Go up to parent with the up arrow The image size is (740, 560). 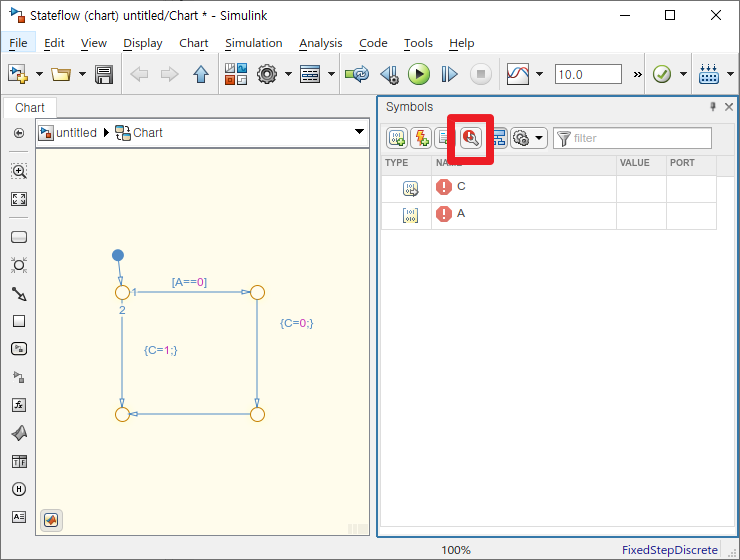(x=201, y=74)
